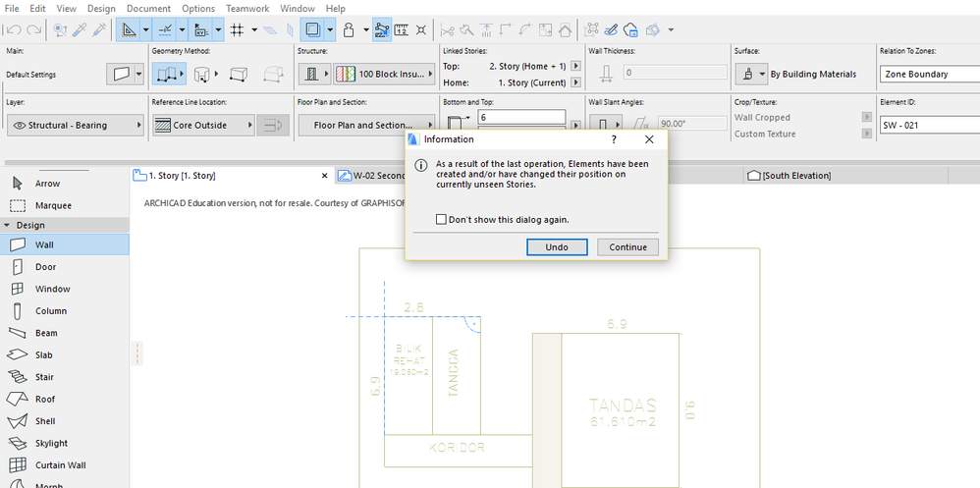Image resolution: width=980 pixels, height=488 pixels.
Task: Select the Find and Select icon
Action: (x=60, y=29)
